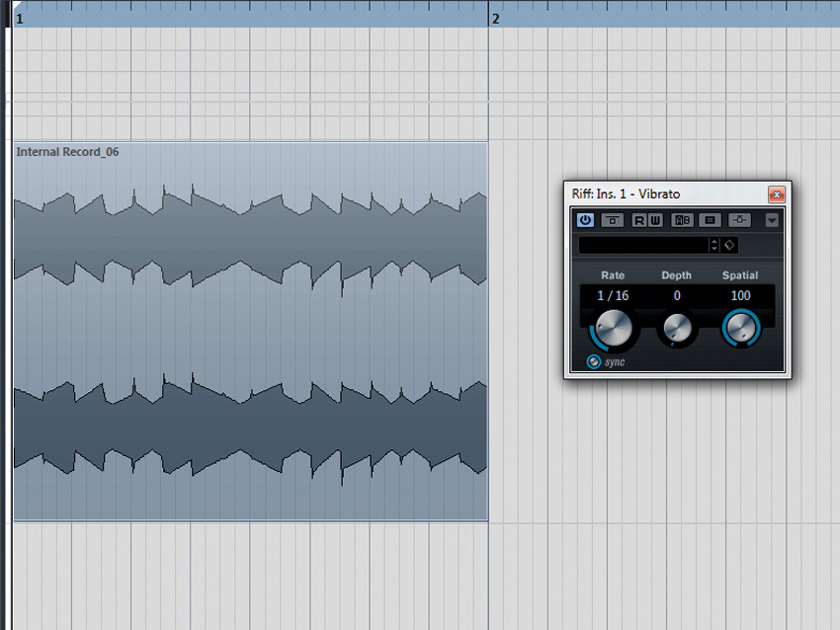Close the Vibrato plugin window
This screenshot has height=630, width=840.
click(x=776, y=195)
